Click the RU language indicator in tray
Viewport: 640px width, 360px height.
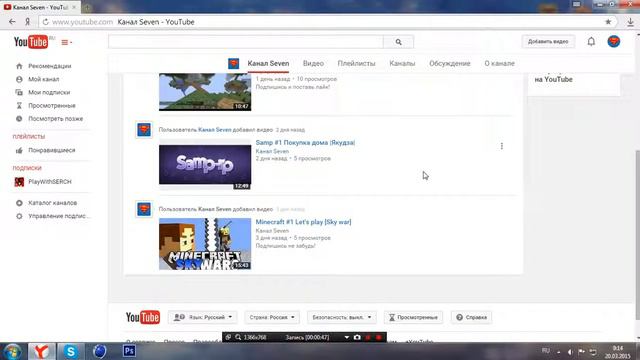click(x=546, y=351)
